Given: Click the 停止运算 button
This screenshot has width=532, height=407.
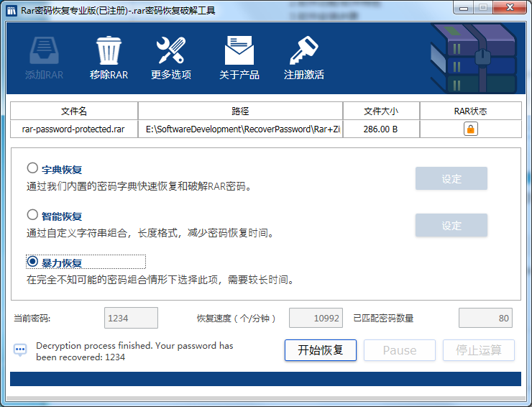Looking at the screenshot, I should 479,350.
